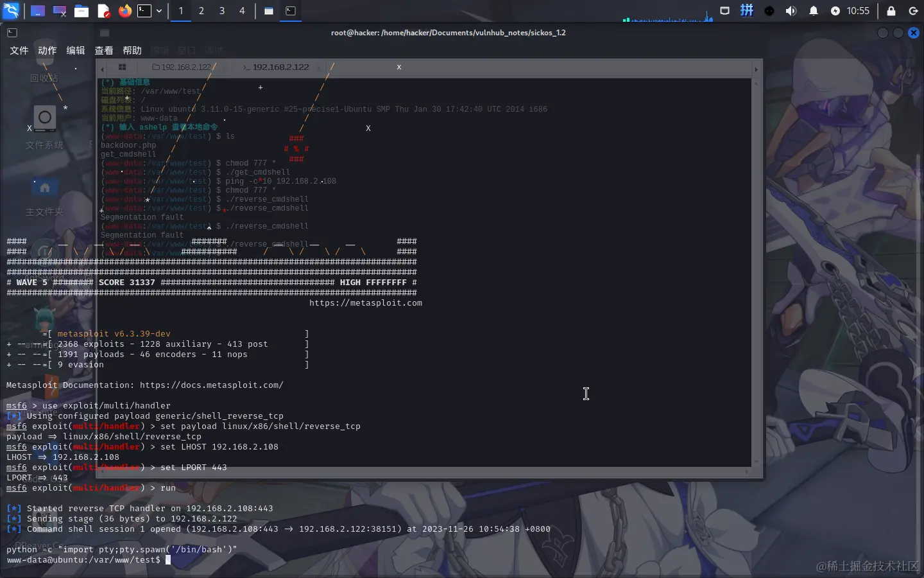
Task: Open the 查看 menu in the terminal
Action: 104,50
